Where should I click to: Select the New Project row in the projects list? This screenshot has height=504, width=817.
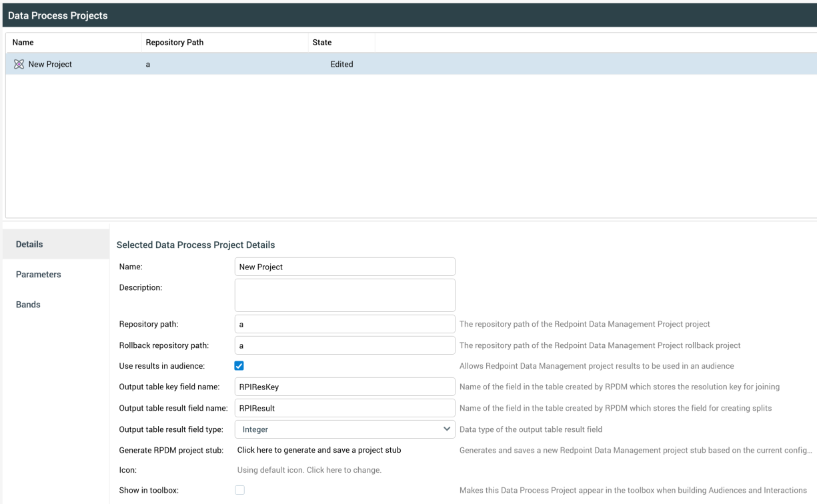[267, 63]
